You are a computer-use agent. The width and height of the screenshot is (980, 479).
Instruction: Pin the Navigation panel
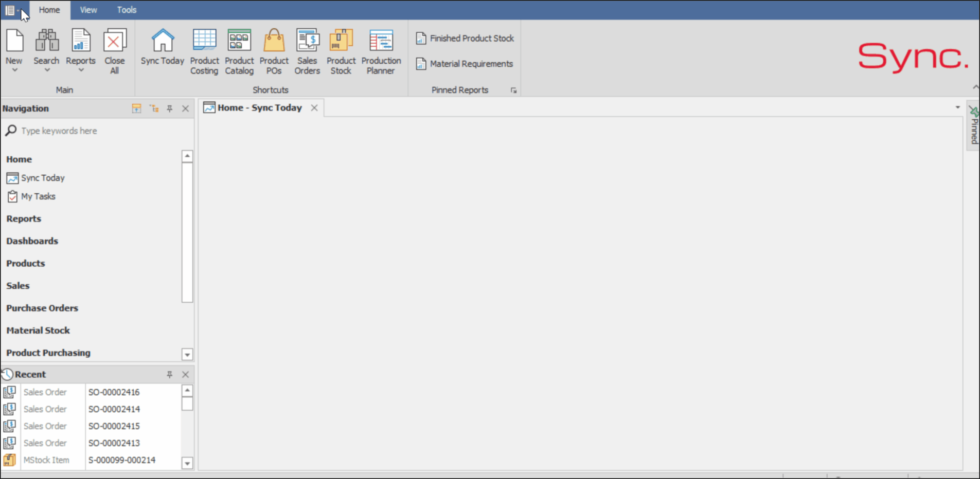pos(170,108)
